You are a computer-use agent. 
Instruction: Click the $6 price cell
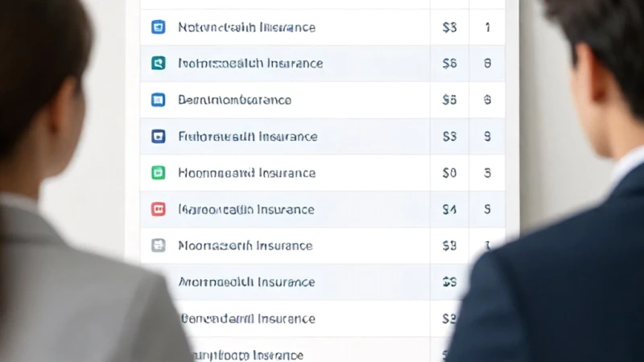click(449, 64)
